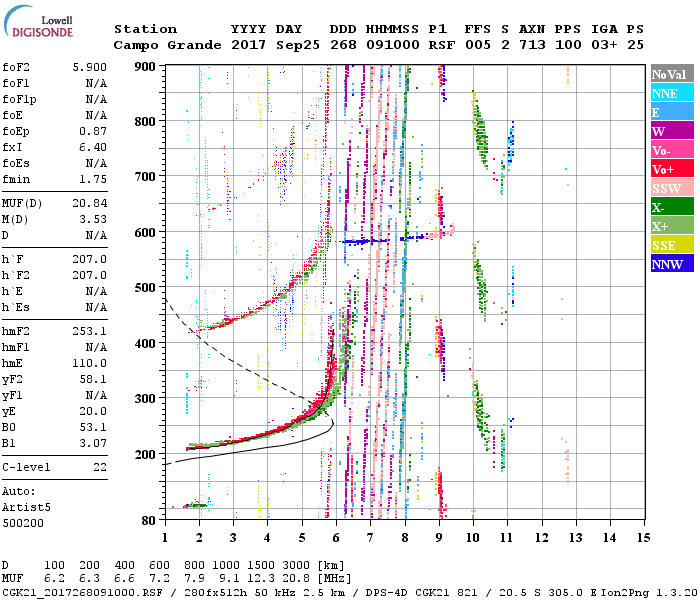This screenshot has width=700, height=600.
Task: Select the SSE yellow legend swatch
Action: point(672,245)
